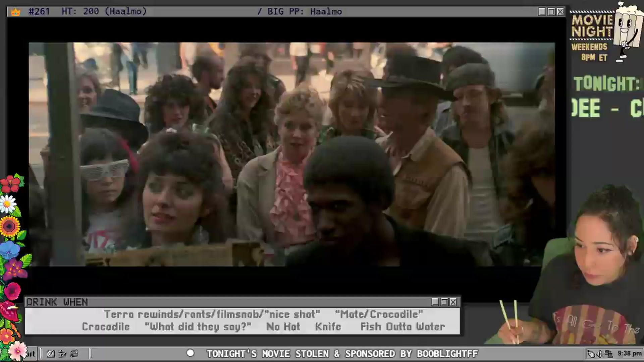The image size is (644, 362).
Task: Click the "Mate/Crocodile" quoted drink rule
Action: click(379, 314)
